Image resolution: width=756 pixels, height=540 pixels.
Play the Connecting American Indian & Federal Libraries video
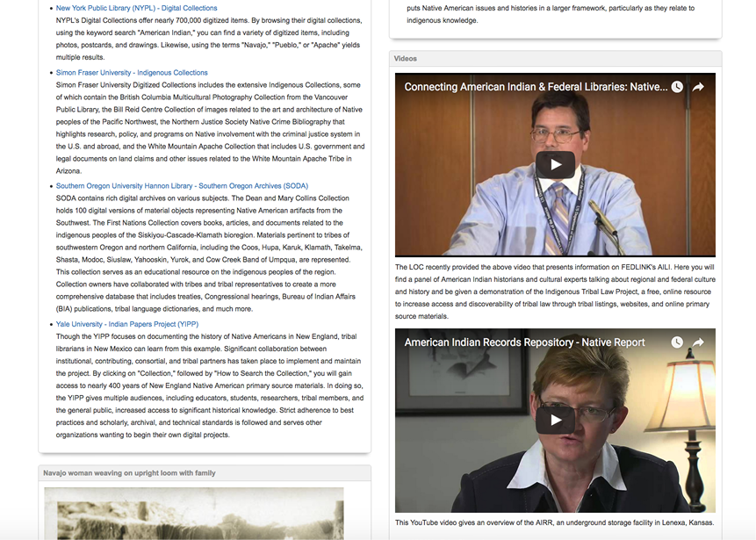coord(555,164)
